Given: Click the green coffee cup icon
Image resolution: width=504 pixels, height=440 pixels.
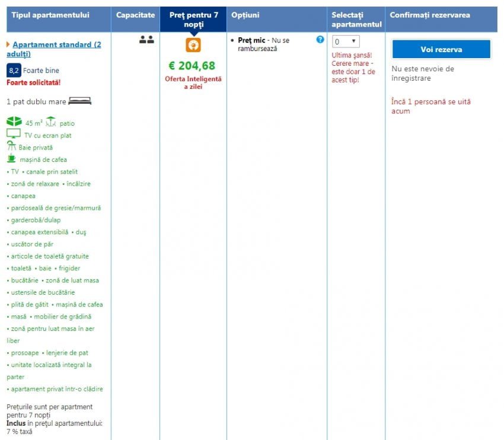Looking at the screenshot, I should (11, 158).
